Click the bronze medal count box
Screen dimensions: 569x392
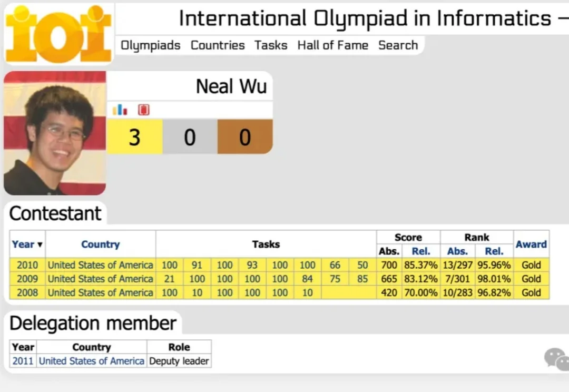(245, 137)
